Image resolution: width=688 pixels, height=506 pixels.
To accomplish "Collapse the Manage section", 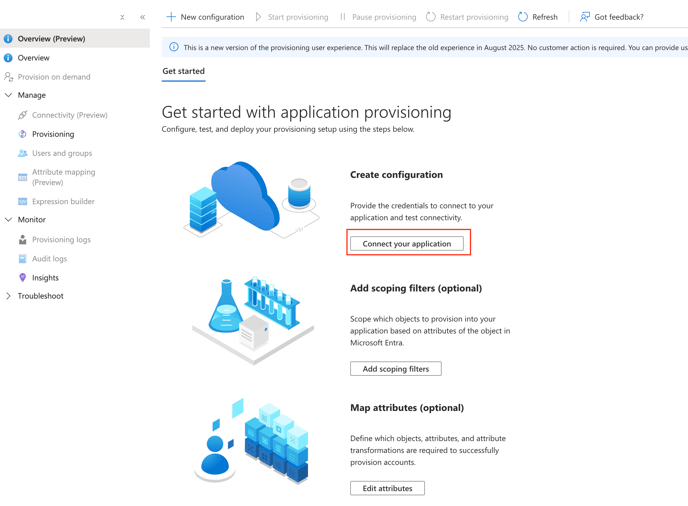I will 9,96.
